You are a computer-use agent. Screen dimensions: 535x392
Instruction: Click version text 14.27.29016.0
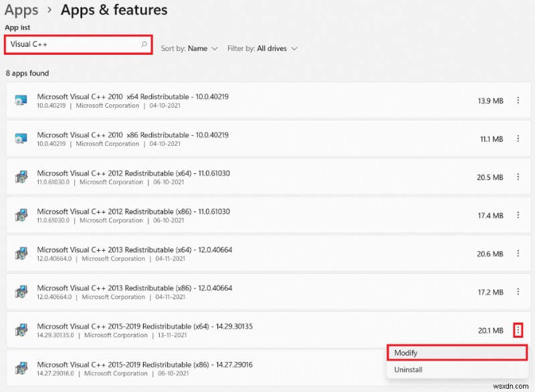[56, 373]
